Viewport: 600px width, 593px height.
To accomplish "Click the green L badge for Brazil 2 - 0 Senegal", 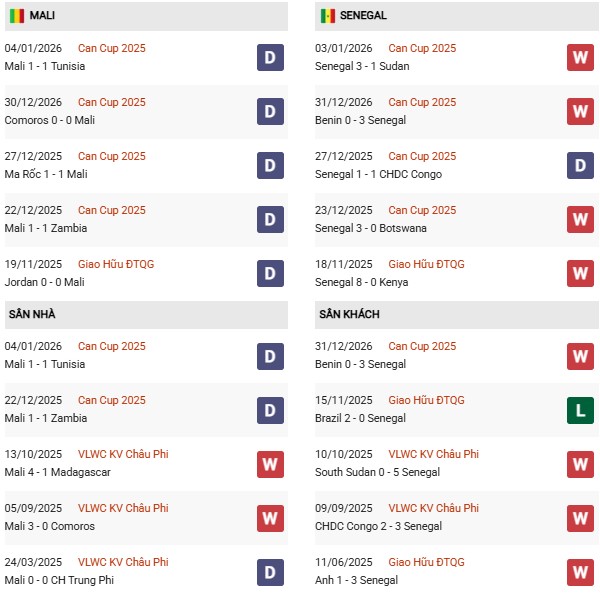I will [580, 409].
